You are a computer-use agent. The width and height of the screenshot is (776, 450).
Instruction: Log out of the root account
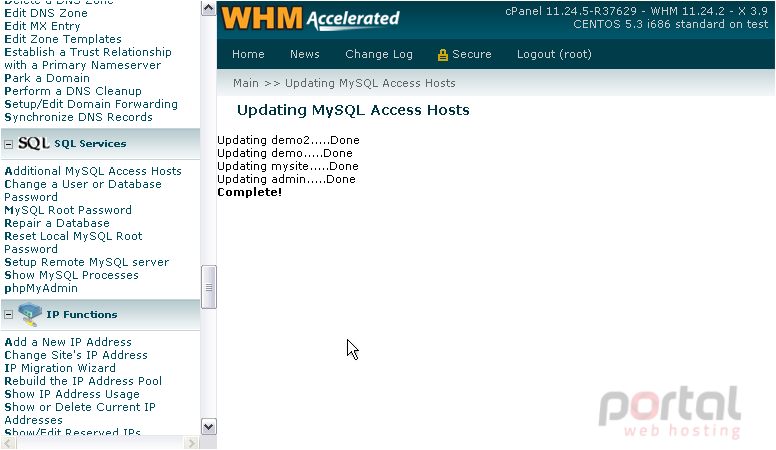point(554,54)
